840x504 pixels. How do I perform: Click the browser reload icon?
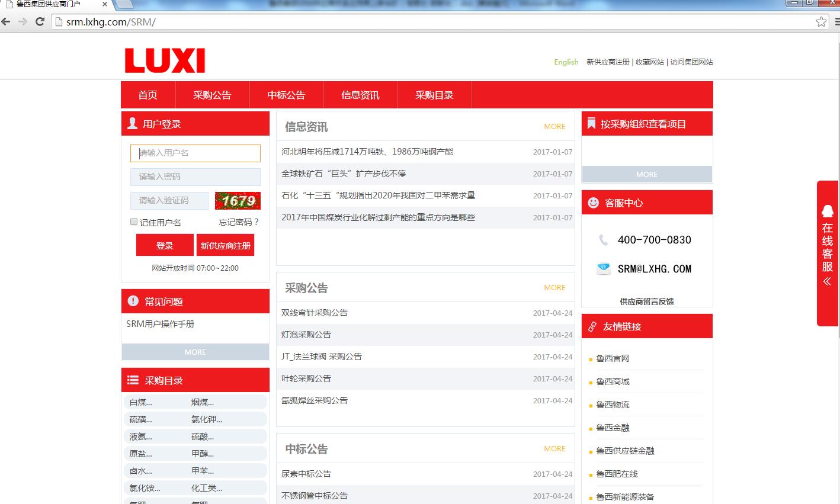pyautogui.click(x=40, y=22)
